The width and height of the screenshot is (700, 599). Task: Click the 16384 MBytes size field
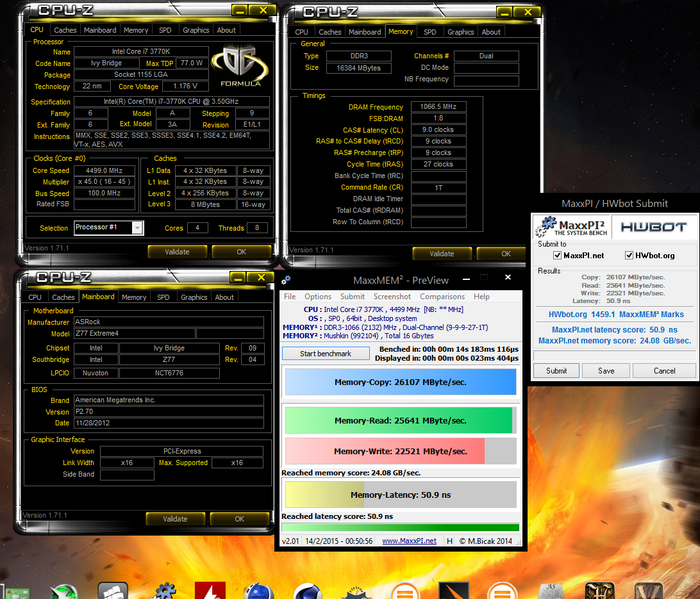(358, 68)
